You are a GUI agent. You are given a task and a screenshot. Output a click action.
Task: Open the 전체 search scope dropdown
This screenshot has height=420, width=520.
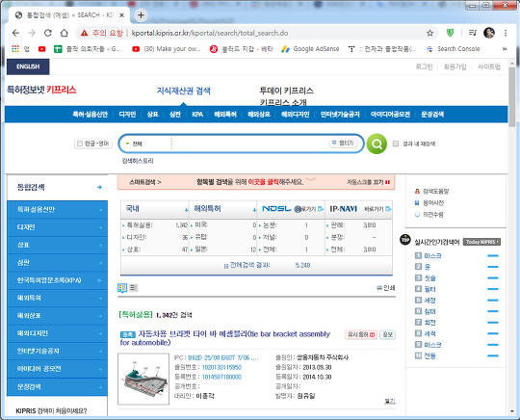pos(134,144)
